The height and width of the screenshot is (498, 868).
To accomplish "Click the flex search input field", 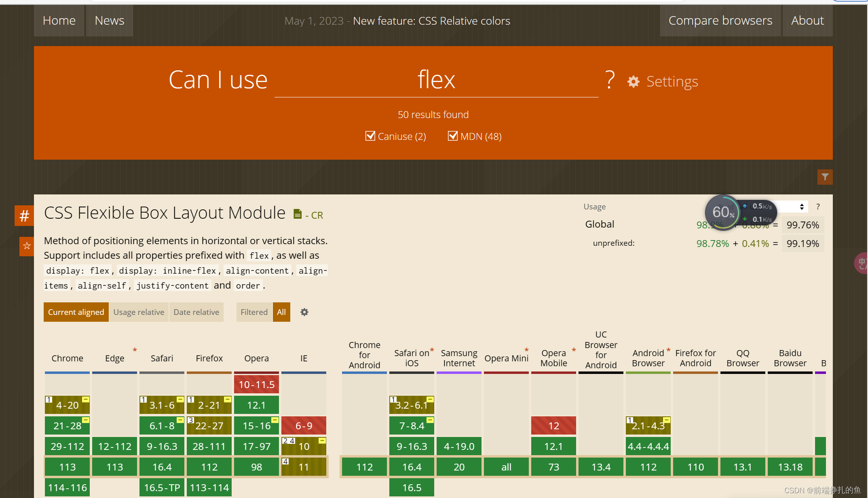I will pos(436,80).
